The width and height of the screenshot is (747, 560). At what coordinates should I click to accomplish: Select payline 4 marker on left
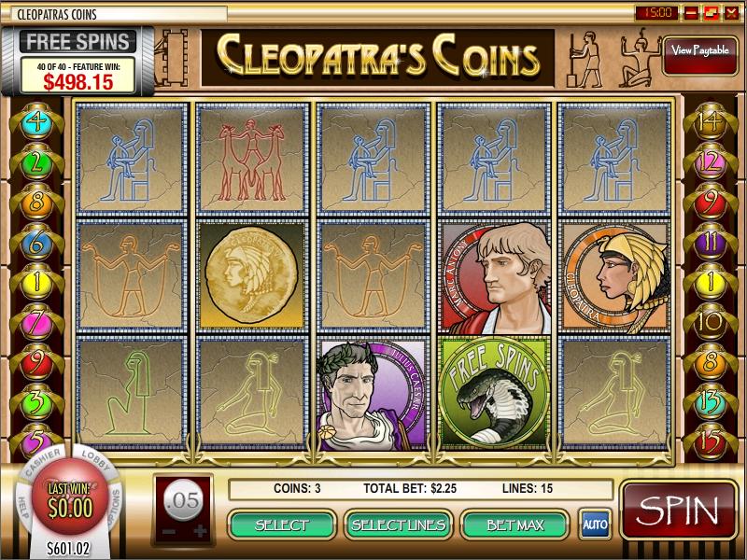[x=36, y=122]
